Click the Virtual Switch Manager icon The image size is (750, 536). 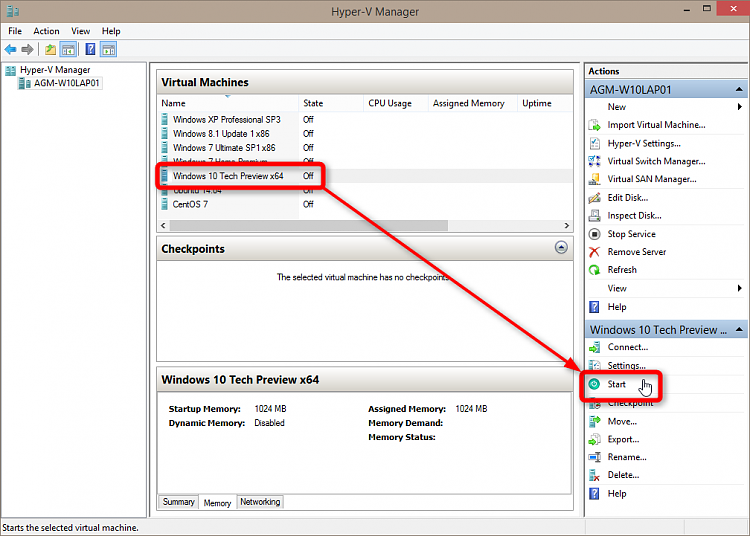pyautogui.click(x=595, y=161)
